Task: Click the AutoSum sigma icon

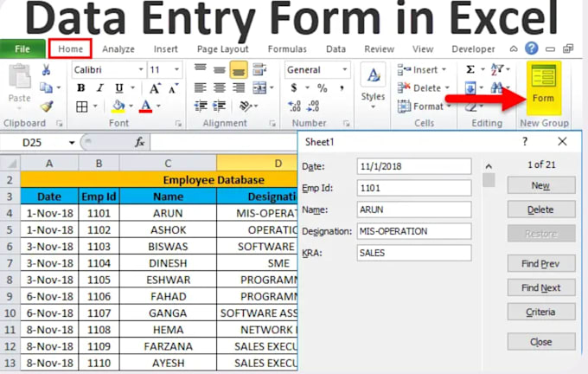Action: [470, 69]
